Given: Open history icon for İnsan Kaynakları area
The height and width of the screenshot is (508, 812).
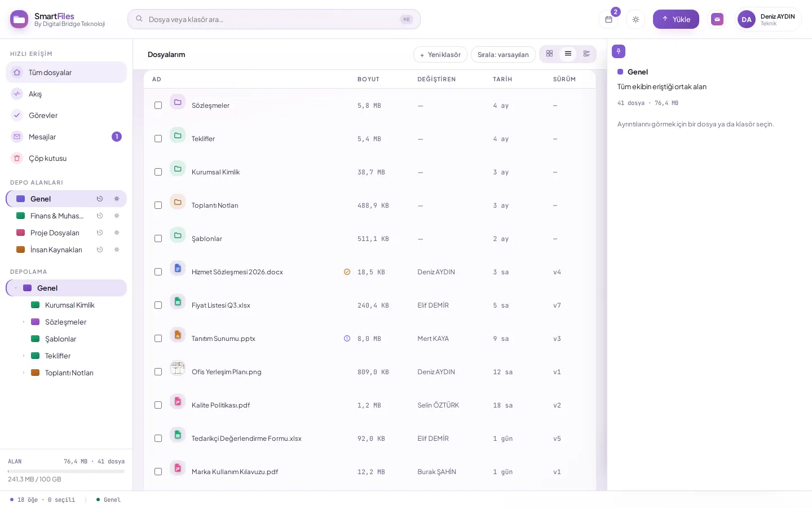Looking at the screenshot, I should tap(100, 249).
